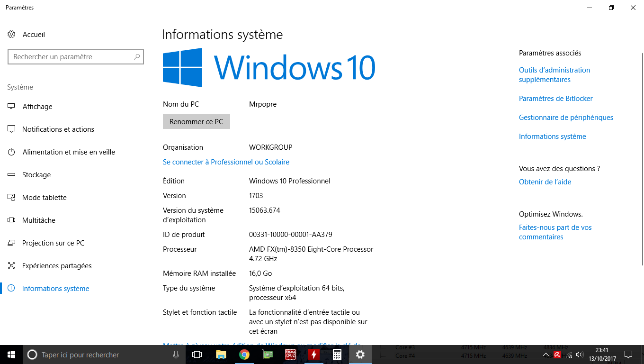644x364 pixels.
Task: Click the Paramètres associés heading
Action: pyautogui.click(x=550, y=53)
